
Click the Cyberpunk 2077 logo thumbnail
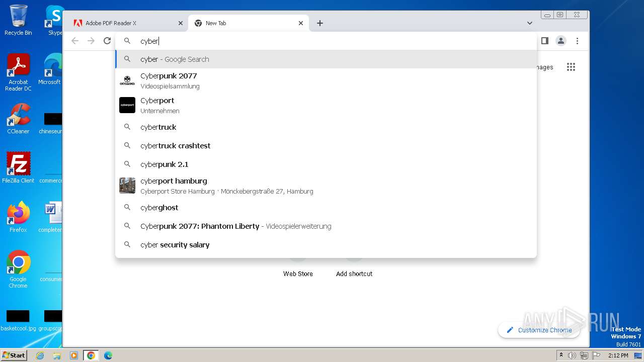[127, 80]
